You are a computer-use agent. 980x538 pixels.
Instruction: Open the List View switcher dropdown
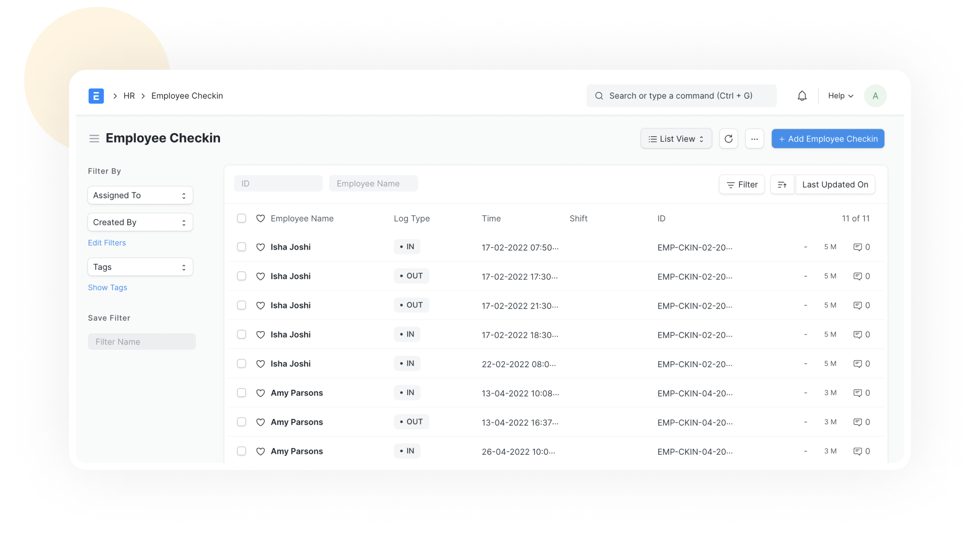(x=676, y=139)
